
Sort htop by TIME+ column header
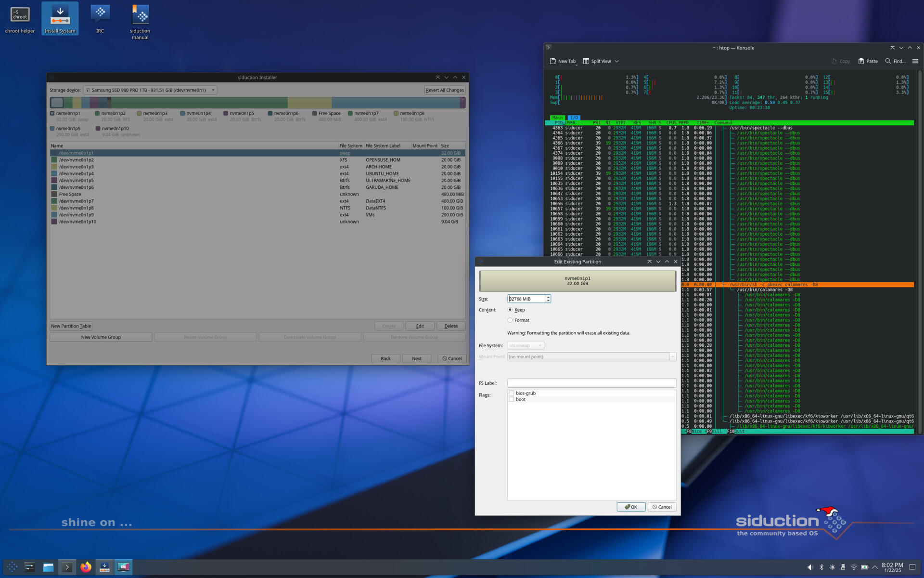703,123
